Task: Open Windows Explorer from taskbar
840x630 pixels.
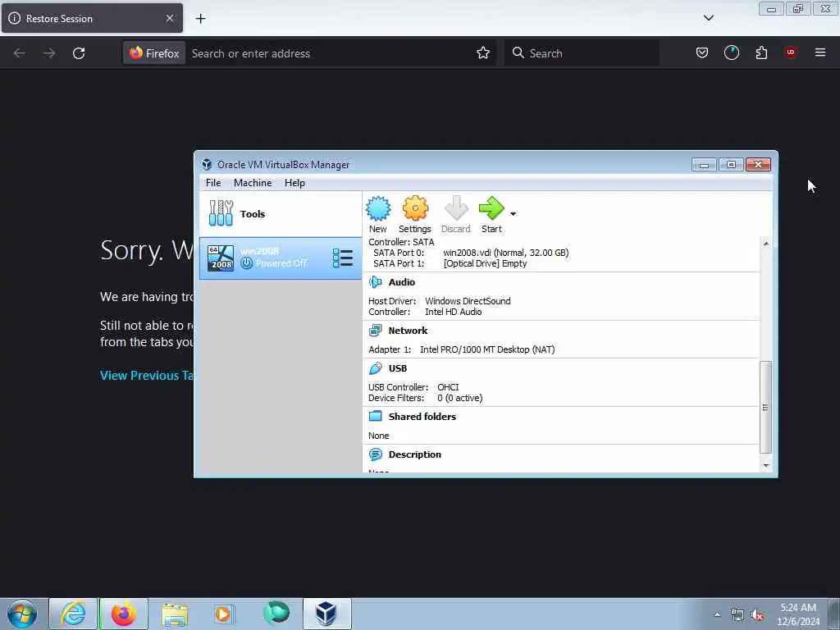Action: (175, 614)
